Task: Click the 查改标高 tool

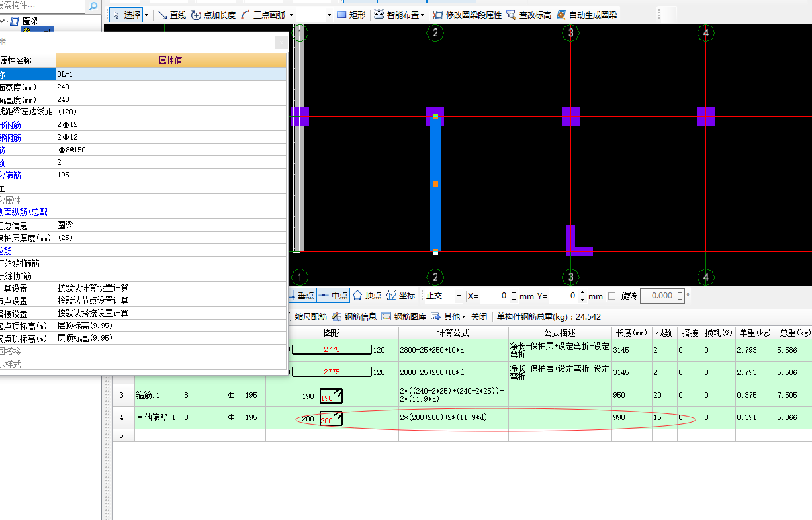Action: pyautogui.click(x=529, y=15)
